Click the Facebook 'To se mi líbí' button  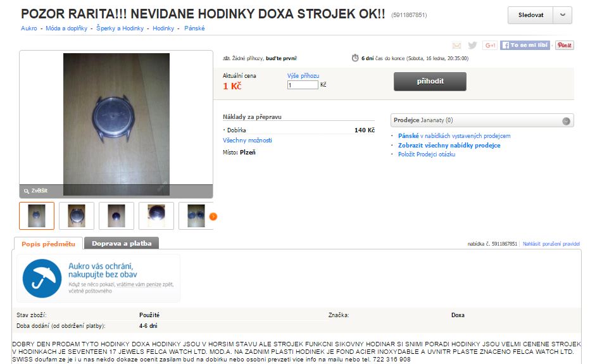(525, 46)
